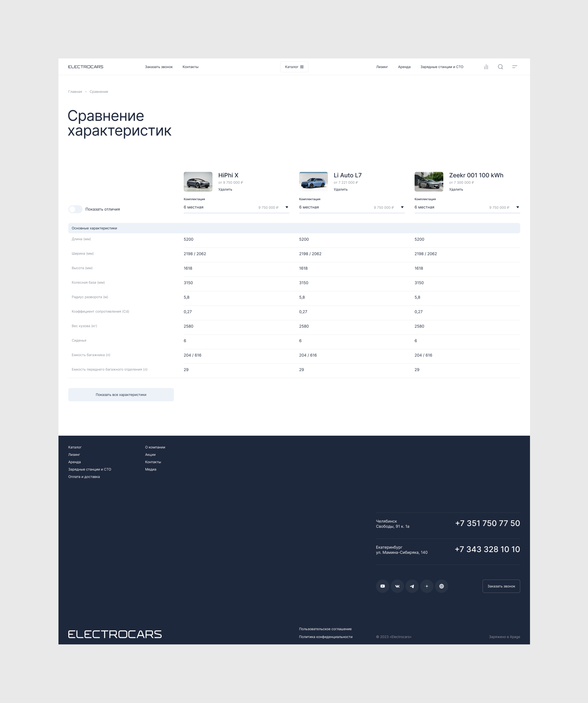Viewport: 588px width, 703px height.
Task: Call Chelyabinsk number +7 351 750 77 50
Action: (x=488, y=523)
